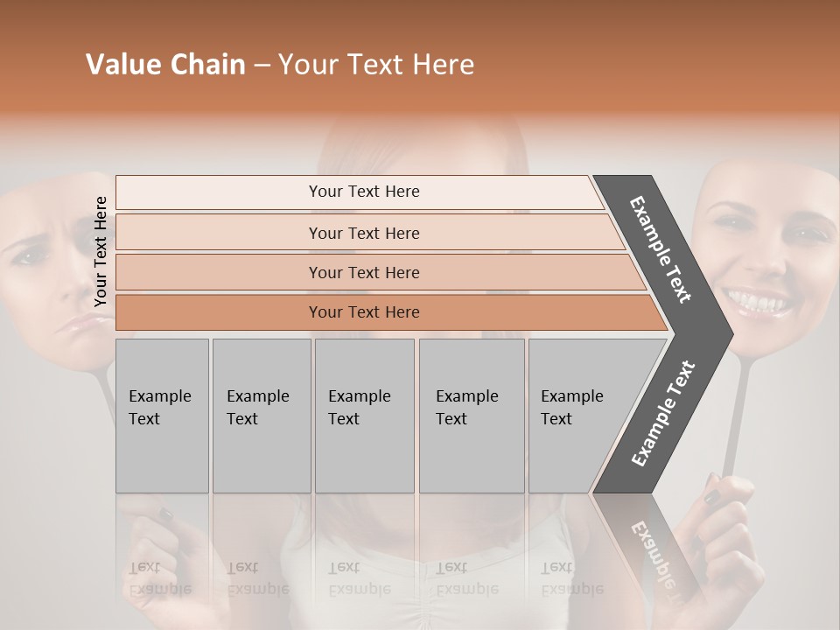This screenshot has width=840, height=630.
Task: Select the fourth gray "Example Text" box
Action: (471, 416)
